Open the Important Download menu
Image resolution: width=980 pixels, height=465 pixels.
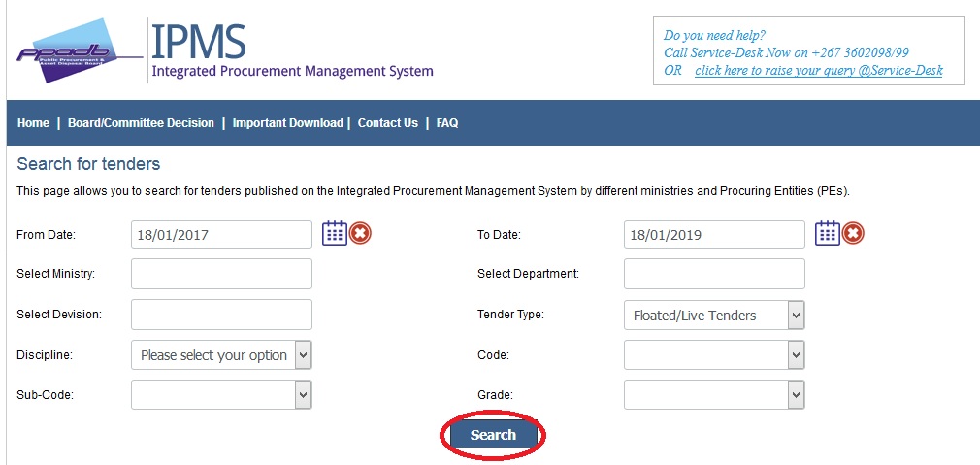click(x=287, y=123)
